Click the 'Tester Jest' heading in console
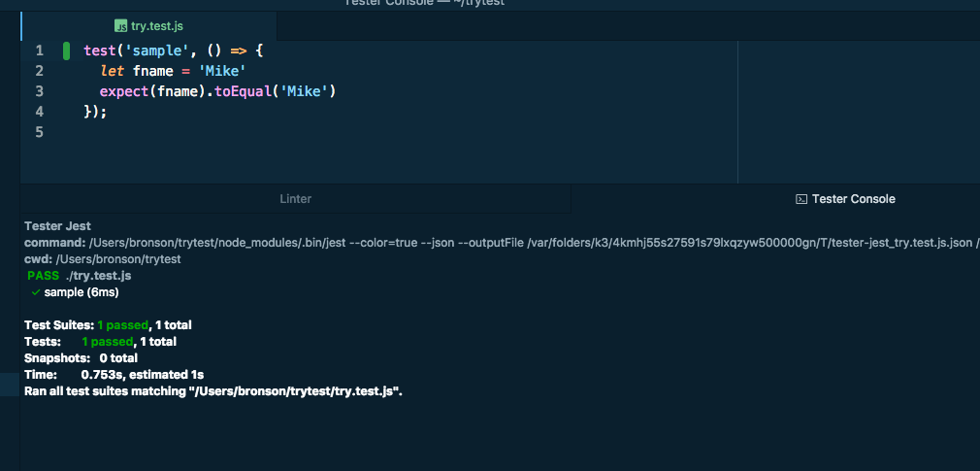The image size is (980, 471). click(57, 226)
